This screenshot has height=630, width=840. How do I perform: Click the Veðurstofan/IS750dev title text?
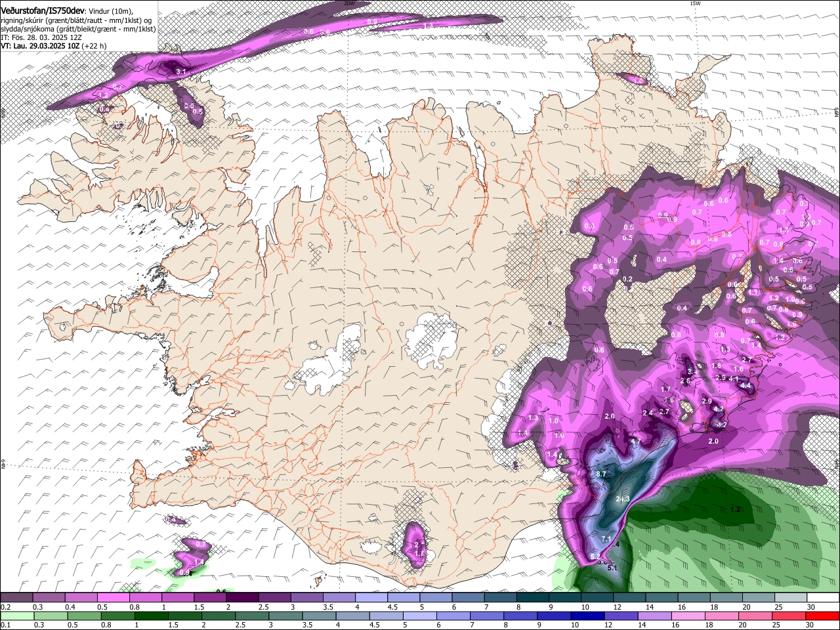pos(43,10)
